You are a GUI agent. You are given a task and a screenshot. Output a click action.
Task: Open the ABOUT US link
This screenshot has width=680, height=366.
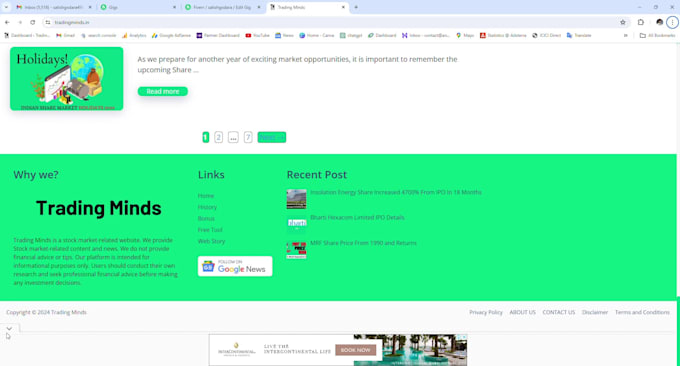[523, 312]
